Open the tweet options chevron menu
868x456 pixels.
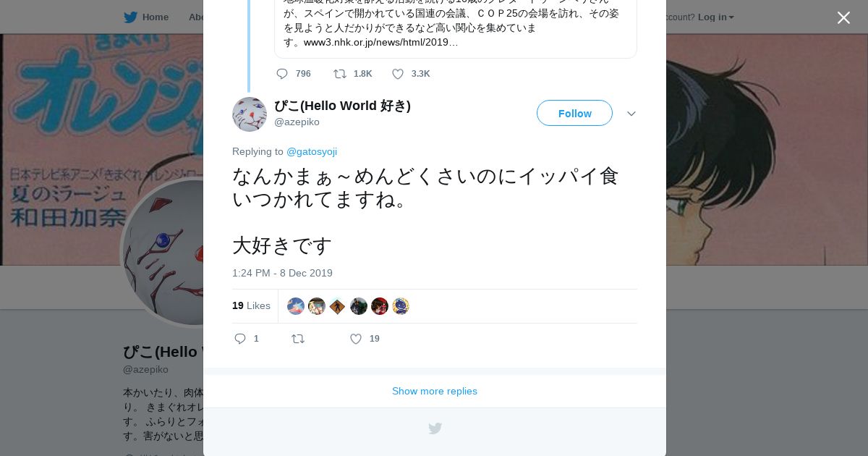coord(631,114)
